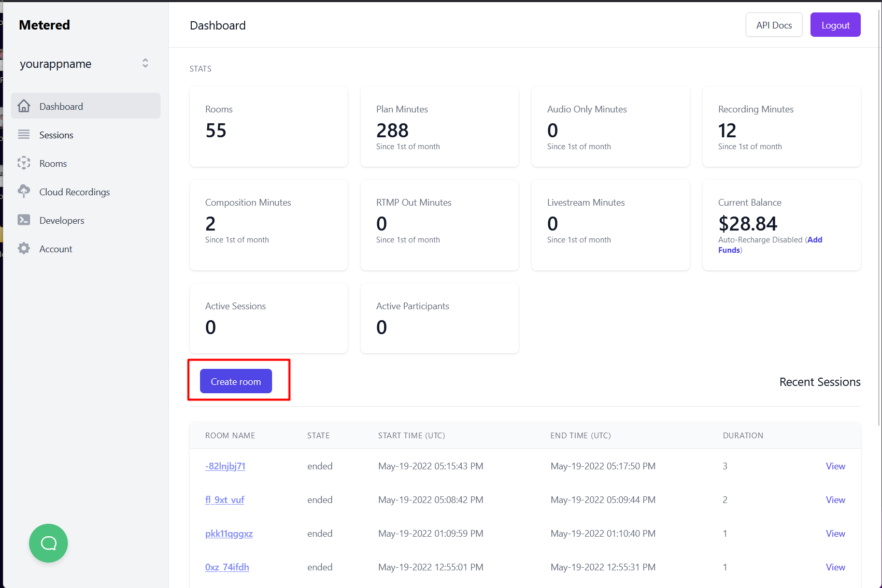This screenshot has width=882, height=588.
Task: Expand the yourappname app switcher
Action: click(145, 63)
